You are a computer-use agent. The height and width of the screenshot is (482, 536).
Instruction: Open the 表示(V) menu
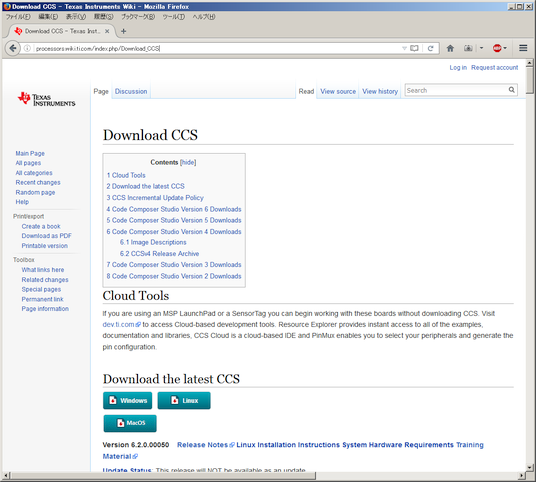coord(76,17)
